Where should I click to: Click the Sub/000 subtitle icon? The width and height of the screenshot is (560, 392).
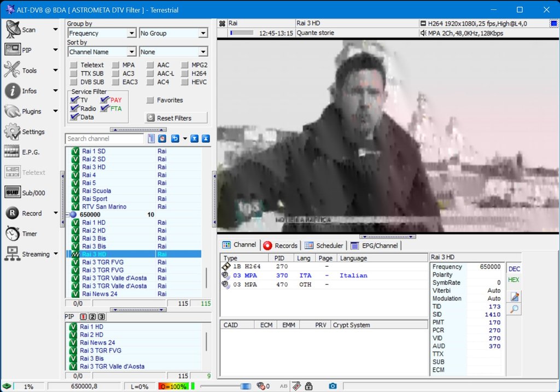13,192
